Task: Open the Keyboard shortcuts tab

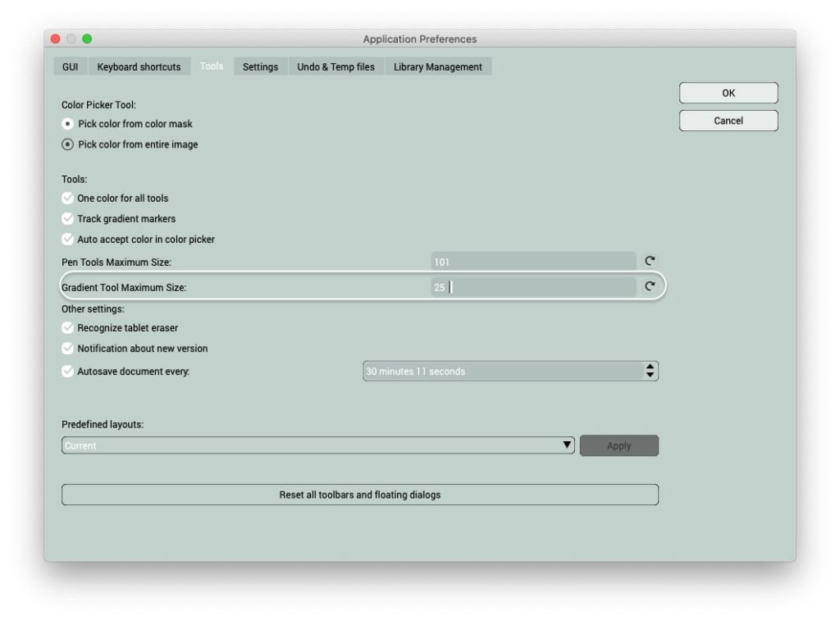Action: click(139, 67)
